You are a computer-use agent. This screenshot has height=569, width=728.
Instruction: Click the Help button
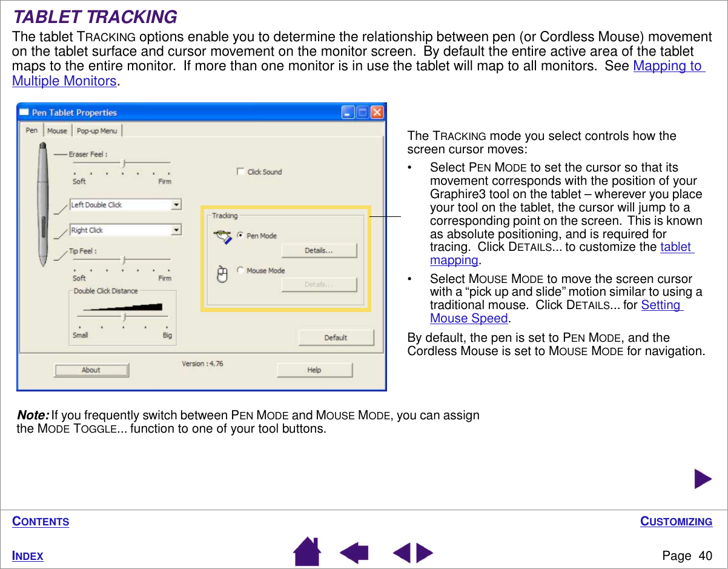[314, 370]
